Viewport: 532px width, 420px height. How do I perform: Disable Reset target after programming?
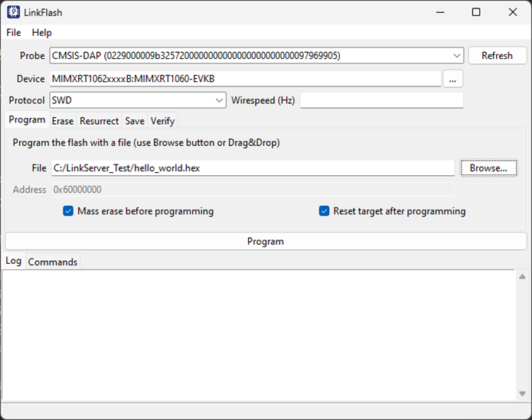(x=324, y=211)
